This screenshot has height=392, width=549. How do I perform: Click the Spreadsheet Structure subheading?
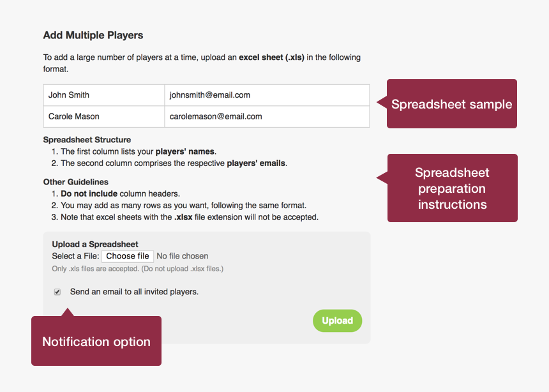coord(87,140)
